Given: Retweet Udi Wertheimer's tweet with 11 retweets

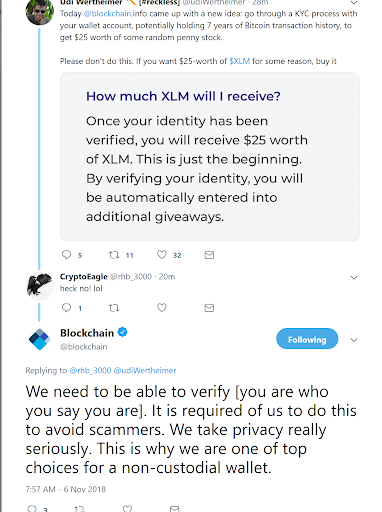Looking at the screenshot, I should [114, 255].
